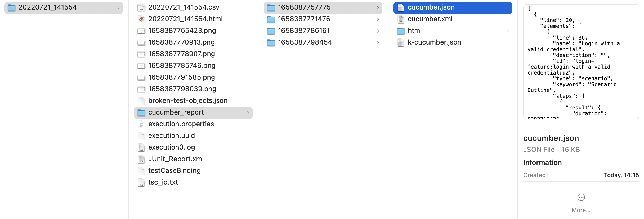This screenshot has width=644, height=219.
Task: Click the XML icon of JUnit_Report.xml
Action: coord(141,159)
